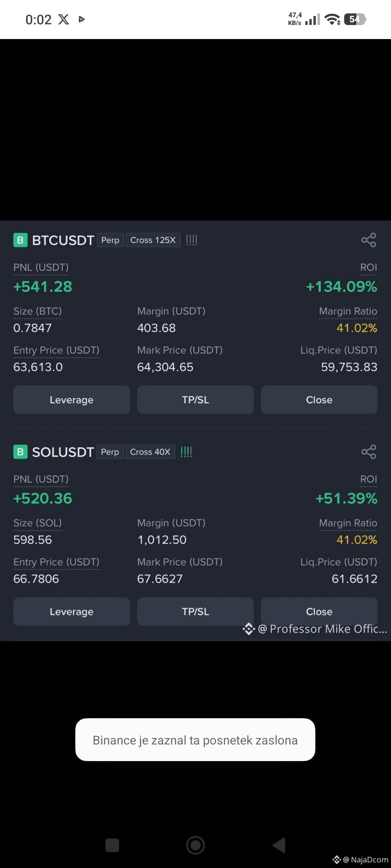Open TP/SL for SOLUSDT position

click(x=195, y=611)
